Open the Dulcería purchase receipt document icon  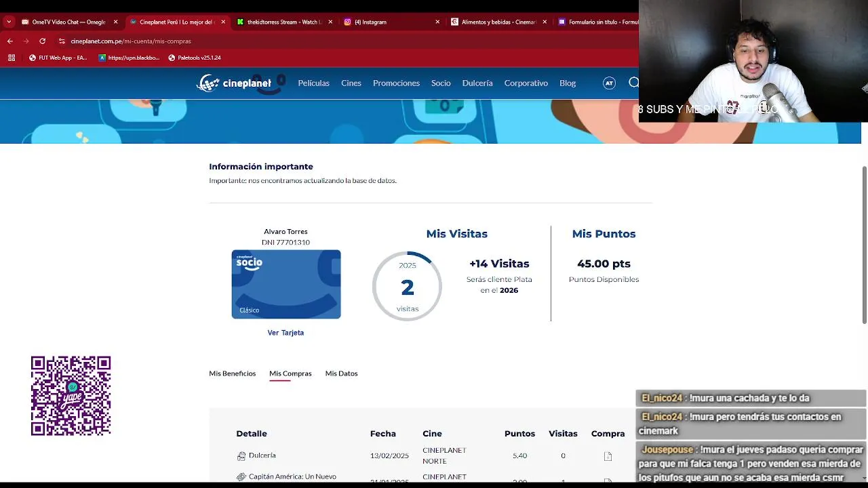point(608,456)
